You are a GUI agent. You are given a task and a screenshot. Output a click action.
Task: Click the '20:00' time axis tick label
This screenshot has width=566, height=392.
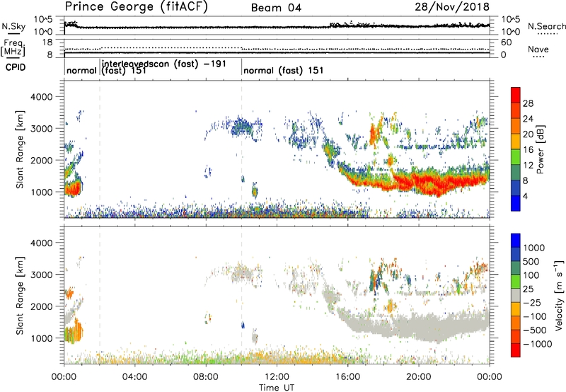(418, 377)
